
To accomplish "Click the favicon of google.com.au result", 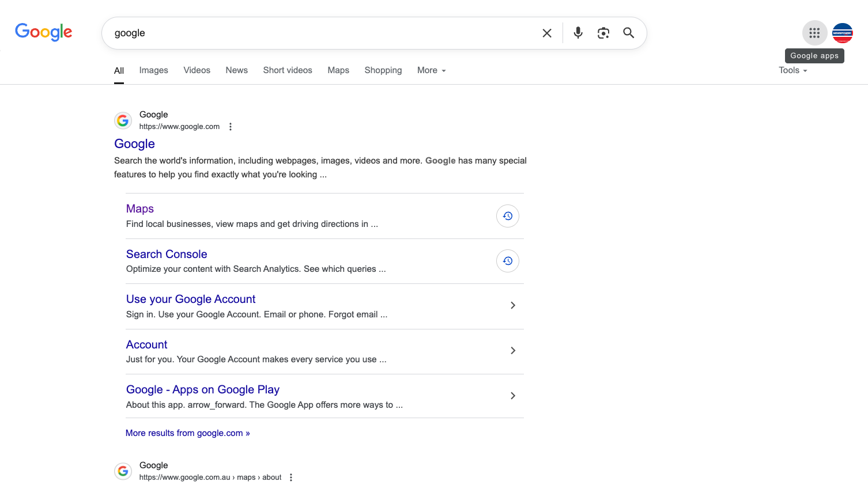I will 123,471.
